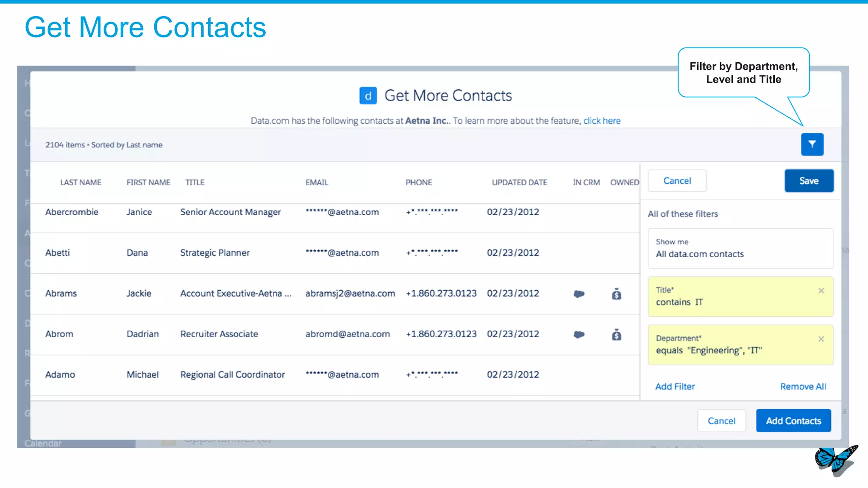Click first name Jackie
Viewport: 868px width, 488px height.
tap(139, 293)
